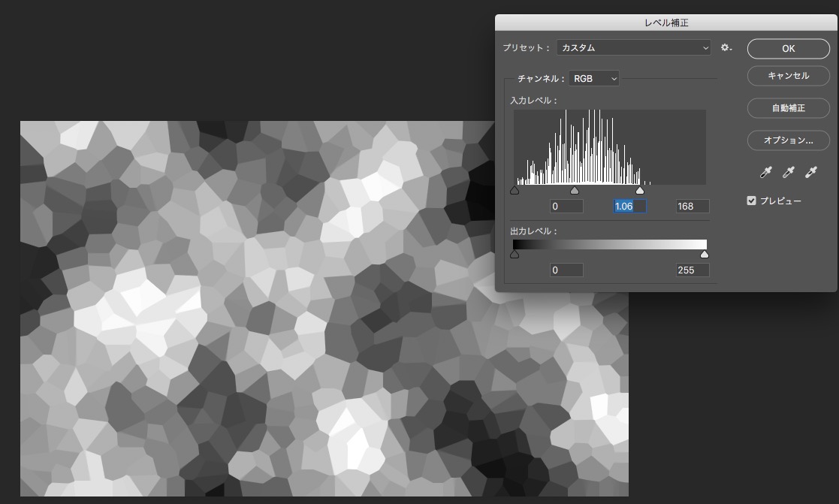Click the output shadow level field 0
839x504 pixels.
point(566,270)
